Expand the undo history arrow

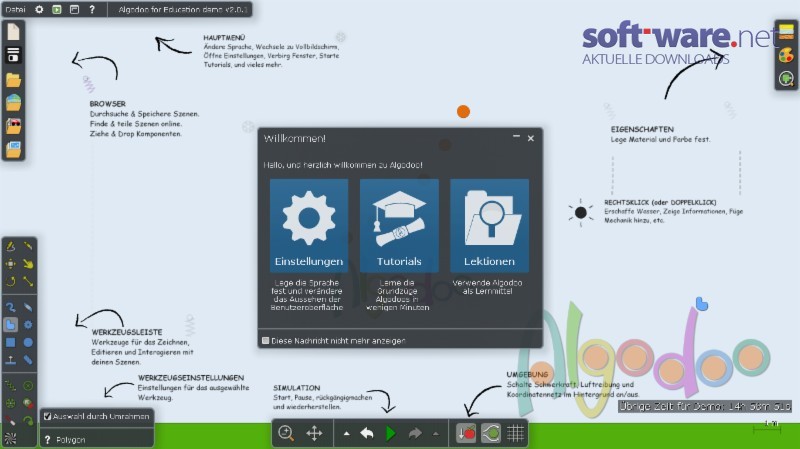(346, 434)
